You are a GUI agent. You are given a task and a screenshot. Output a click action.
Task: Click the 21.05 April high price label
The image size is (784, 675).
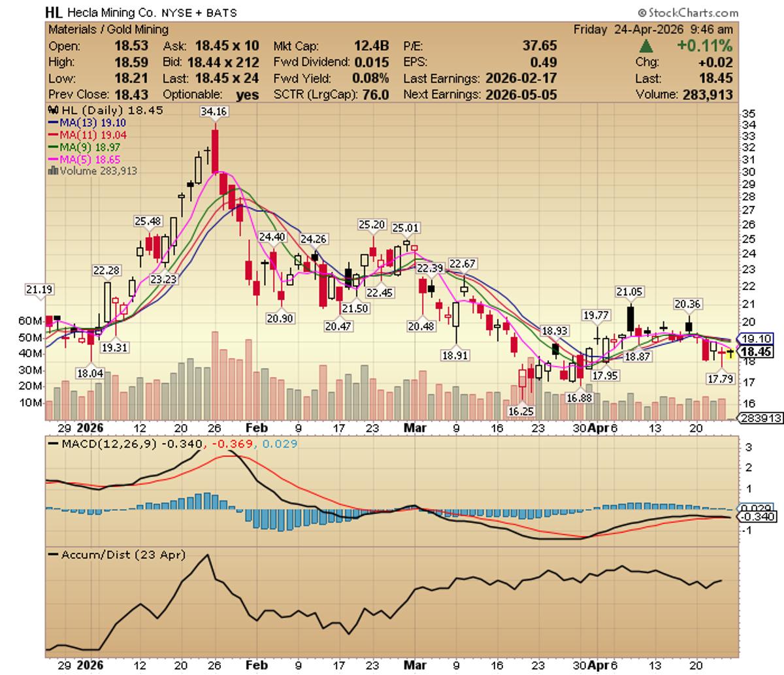[x=629, y=291]
